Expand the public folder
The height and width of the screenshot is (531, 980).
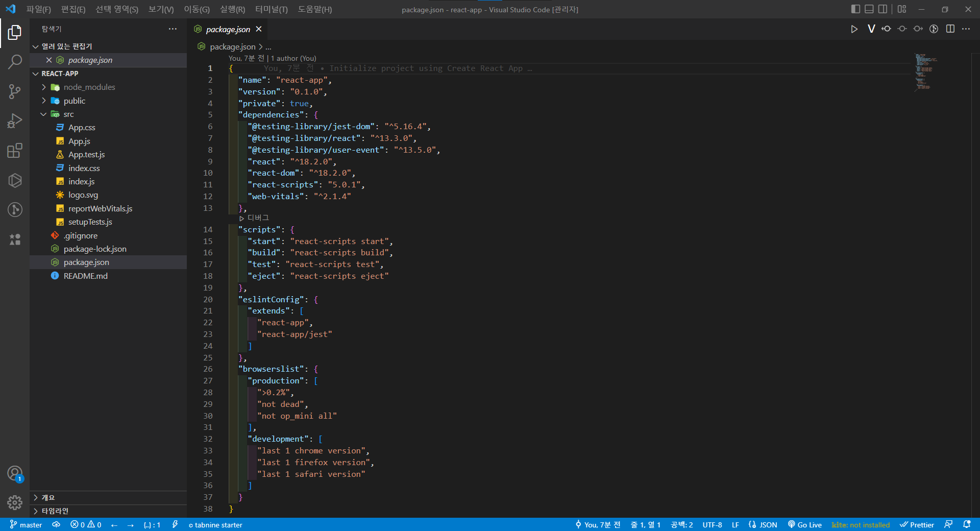click(108, 101)
